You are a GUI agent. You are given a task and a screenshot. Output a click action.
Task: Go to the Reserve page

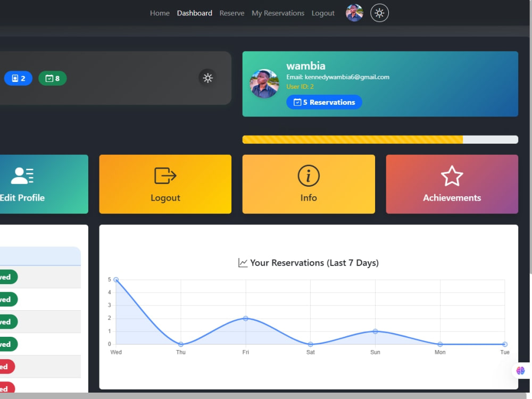coord(232,13)
